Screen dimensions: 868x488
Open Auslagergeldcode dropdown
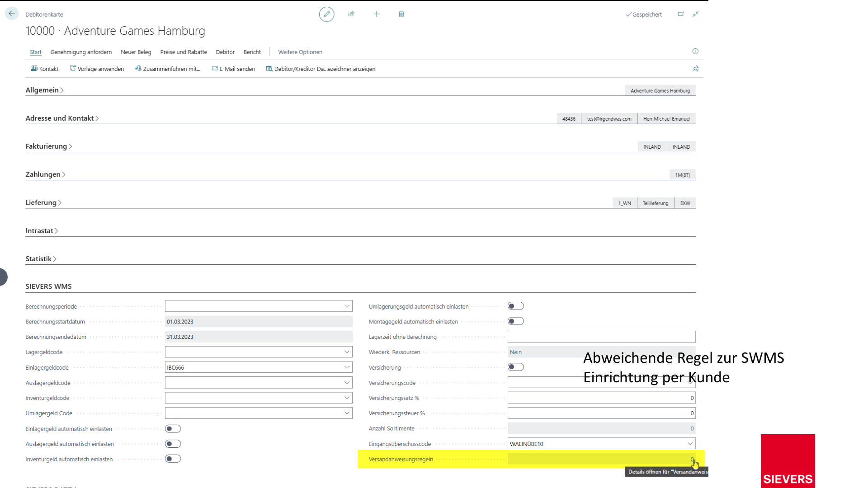[x=347, y=383]
